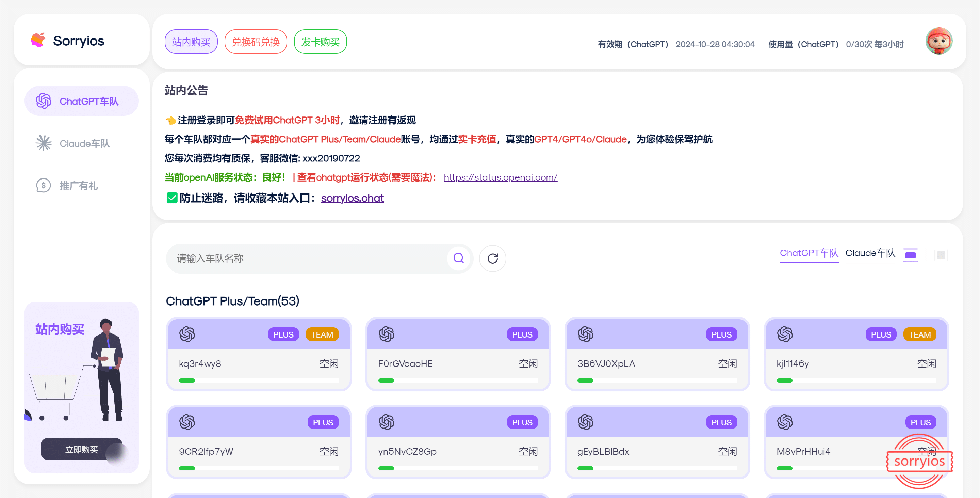Click the search magnifier icon
Screen dimensions: 980x498
coord(458,258)
